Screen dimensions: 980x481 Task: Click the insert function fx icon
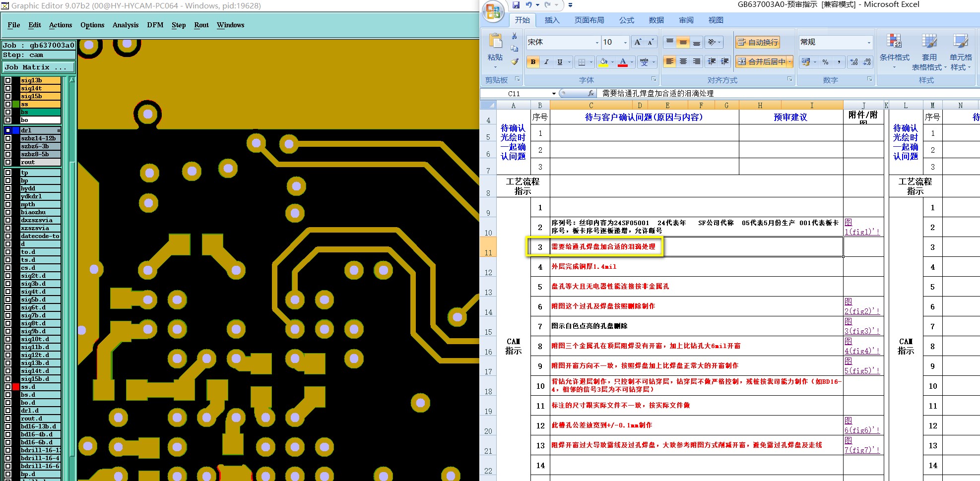tap(590, 93)
